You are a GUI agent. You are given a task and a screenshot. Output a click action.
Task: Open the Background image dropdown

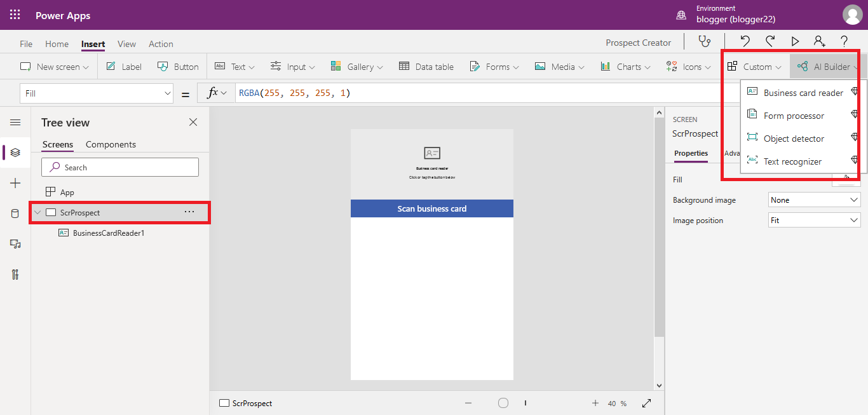pyautogui.click(x=814, y=200)
